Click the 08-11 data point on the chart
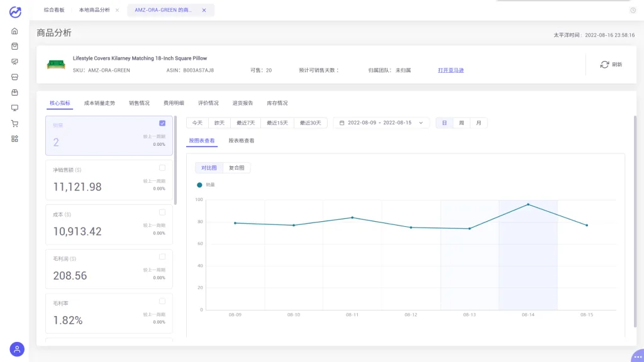Viewport: 644px width, 362px height. 352,217
